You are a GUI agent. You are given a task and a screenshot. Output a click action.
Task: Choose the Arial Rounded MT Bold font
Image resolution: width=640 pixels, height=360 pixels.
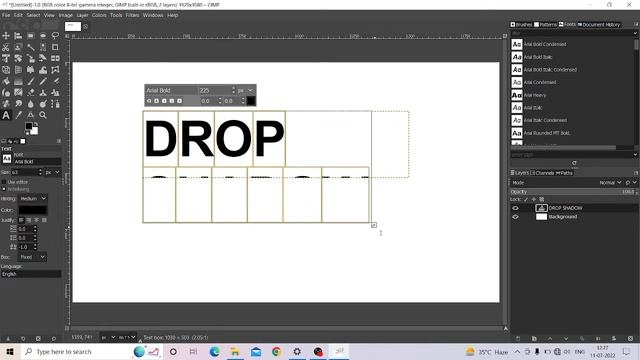coord(547,133)
